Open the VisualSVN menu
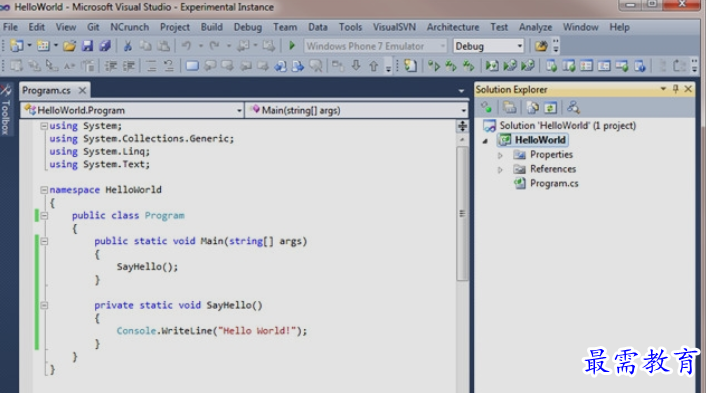 click(394, 27)
